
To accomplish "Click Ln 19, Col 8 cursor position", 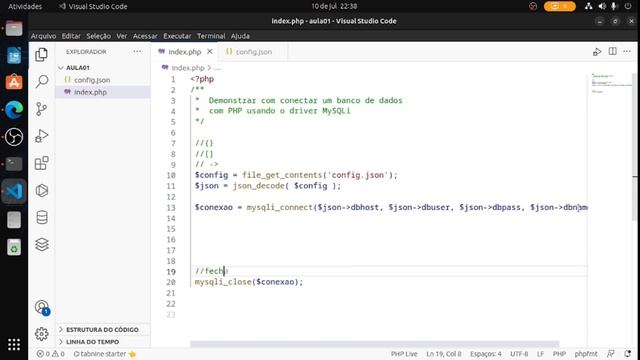I will [444, 354].
